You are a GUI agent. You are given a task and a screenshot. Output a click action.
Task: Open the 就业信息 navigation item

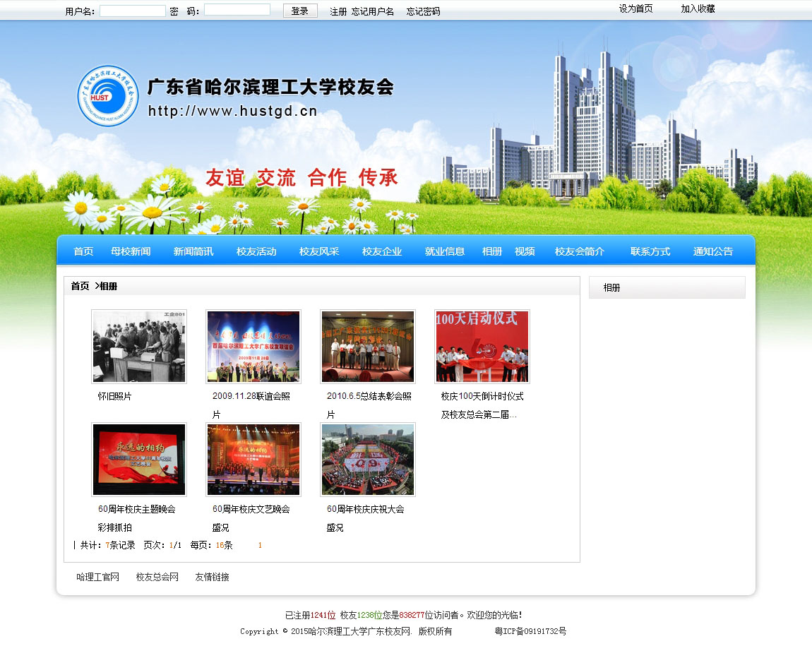coord(445,251)
